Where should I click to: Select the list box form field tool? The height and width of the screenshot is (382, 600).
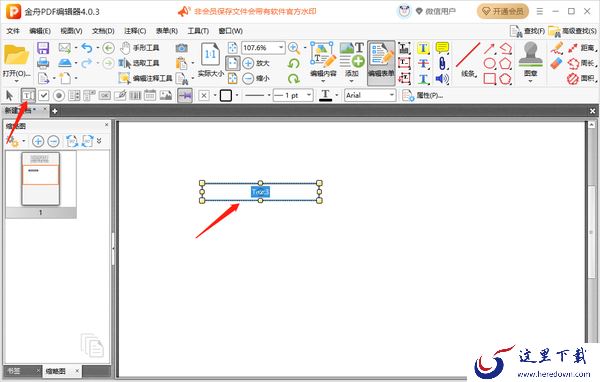[x=74, y=95]
